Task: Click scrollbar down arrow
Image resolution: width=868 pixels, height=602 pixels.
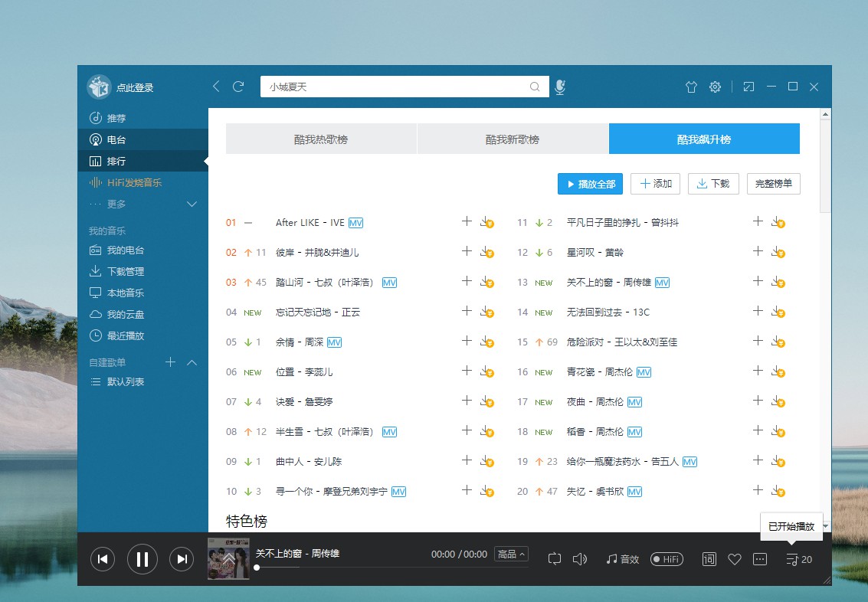Action: point(825,526)
